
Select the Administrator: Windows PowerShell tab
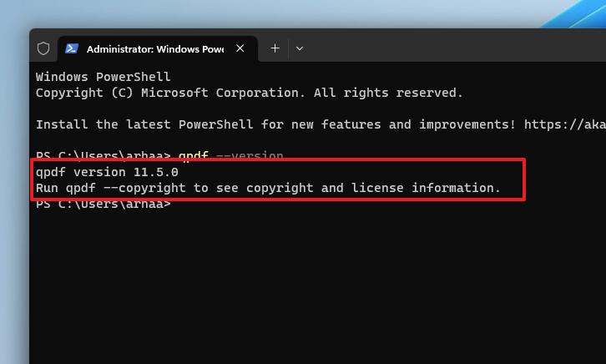point(158,48)
